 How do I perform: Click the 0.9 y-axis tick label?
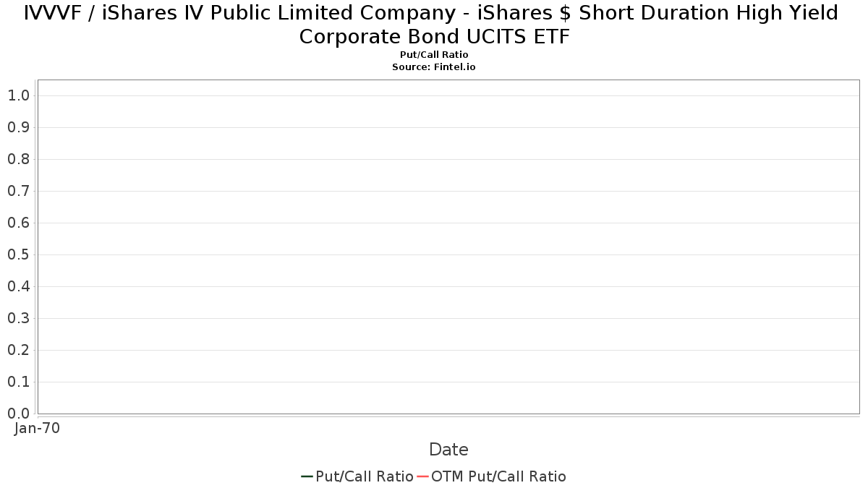(18, 127)
